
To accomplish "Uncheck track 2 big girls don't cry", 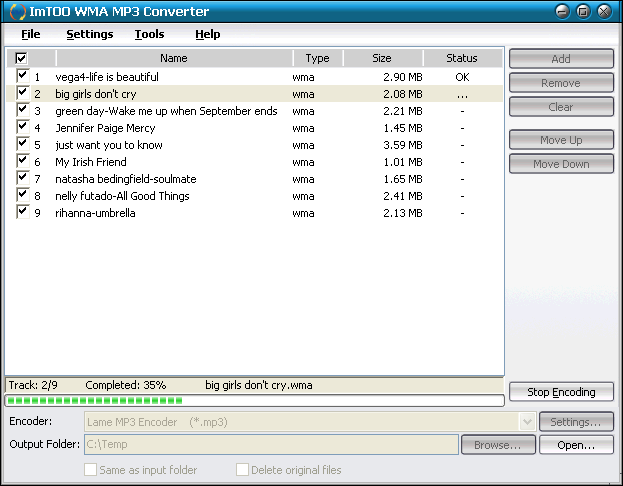I will pos(23,93).
